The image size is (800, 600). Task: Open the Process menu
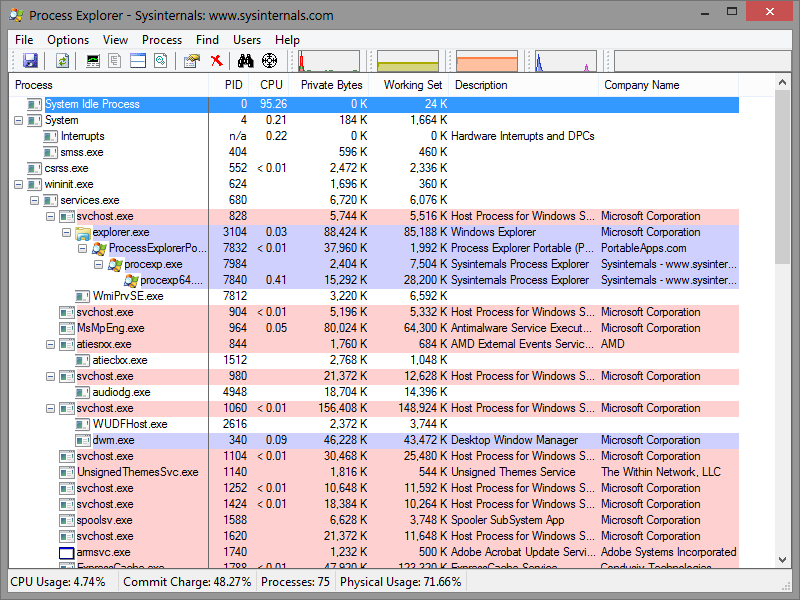tap(162, 40)
